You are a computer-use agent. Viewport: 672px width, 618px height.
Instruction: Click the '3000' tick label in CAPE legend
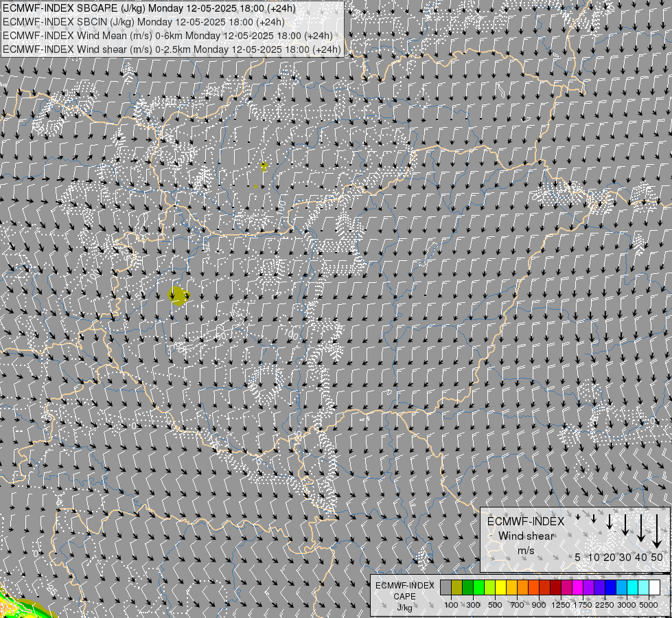click(x=627, y=605)
